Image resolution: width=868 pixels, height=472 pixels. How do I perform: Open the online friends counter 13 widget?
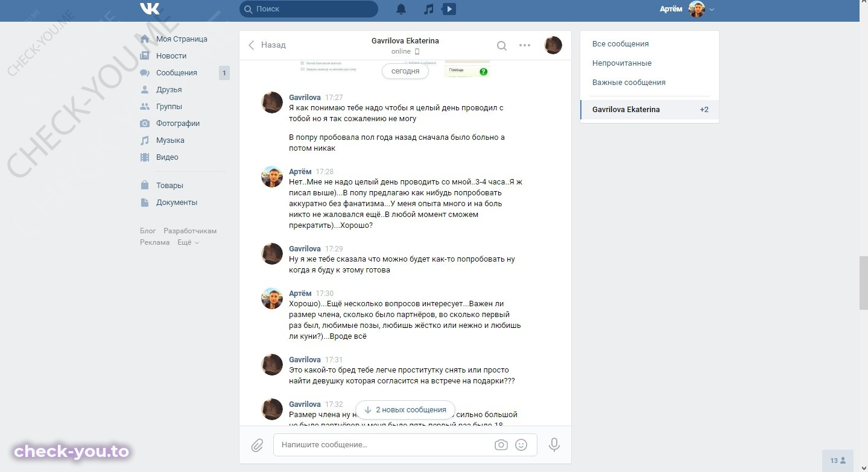pos(838,461)
